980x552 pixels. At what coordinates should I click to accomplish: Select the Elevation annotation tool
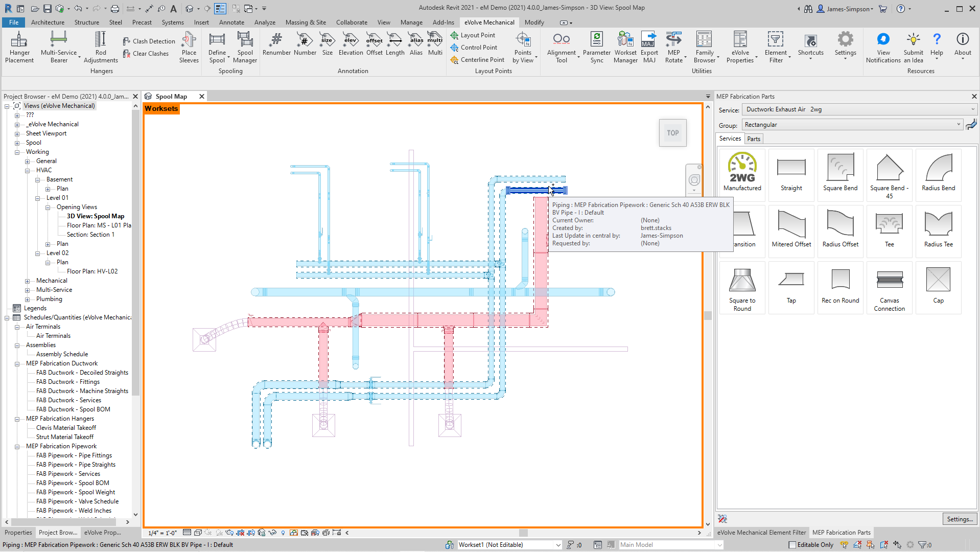click(x=351, y=44)
